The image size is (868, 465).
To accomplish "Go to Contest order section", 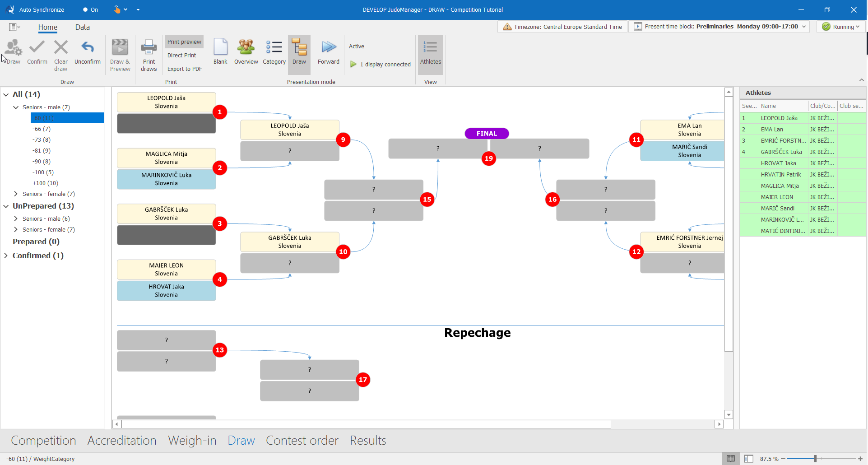I will point(302,440).
